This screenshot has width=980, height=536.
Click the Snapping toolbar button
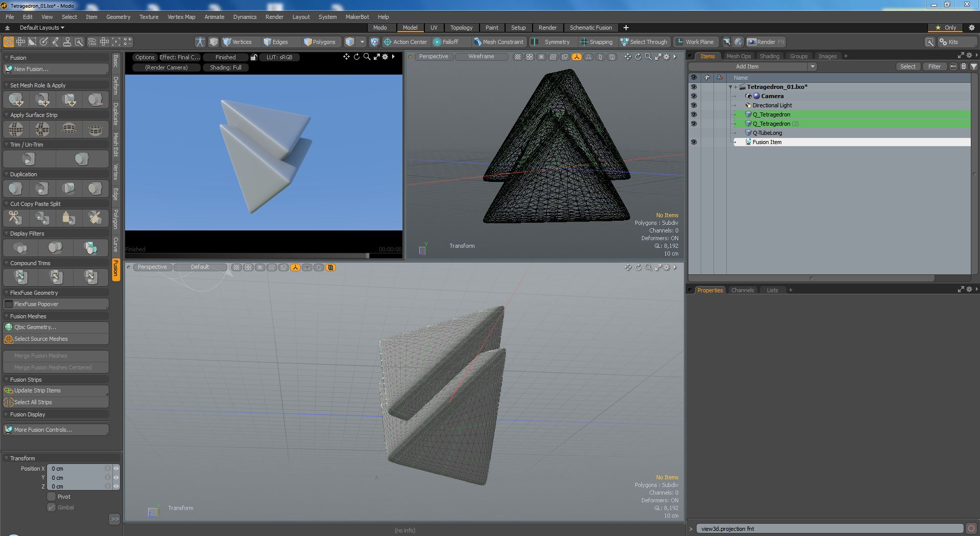(596, 42)
